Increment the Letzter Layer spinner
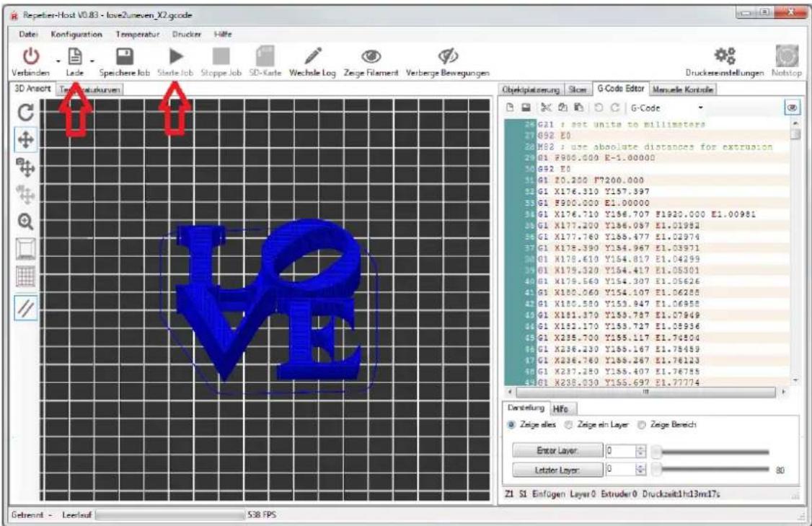The width and height of the screenshot is (812, 526). [x=641, y=467]
